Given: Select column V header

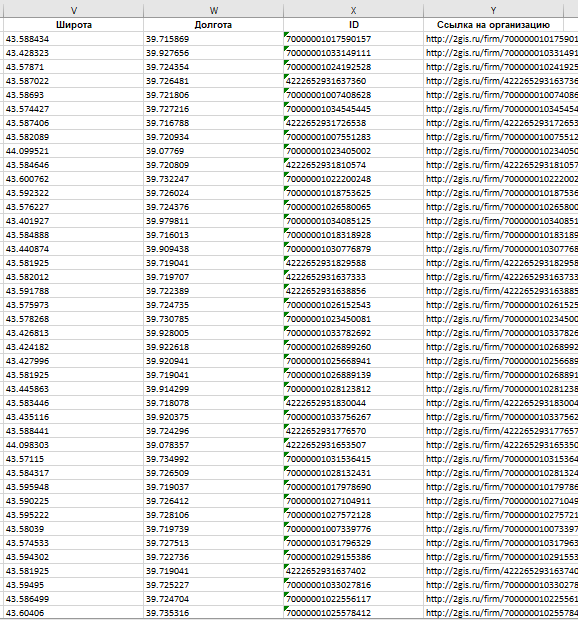Looking at the screenshot, I should coord(74,11).
